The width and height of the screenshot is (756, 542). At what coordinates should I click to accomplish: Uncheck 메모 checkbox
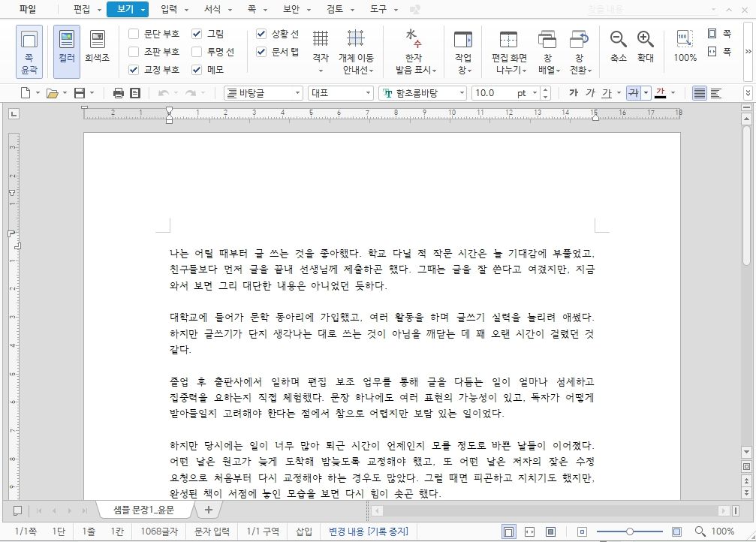[x=197, y=69]
